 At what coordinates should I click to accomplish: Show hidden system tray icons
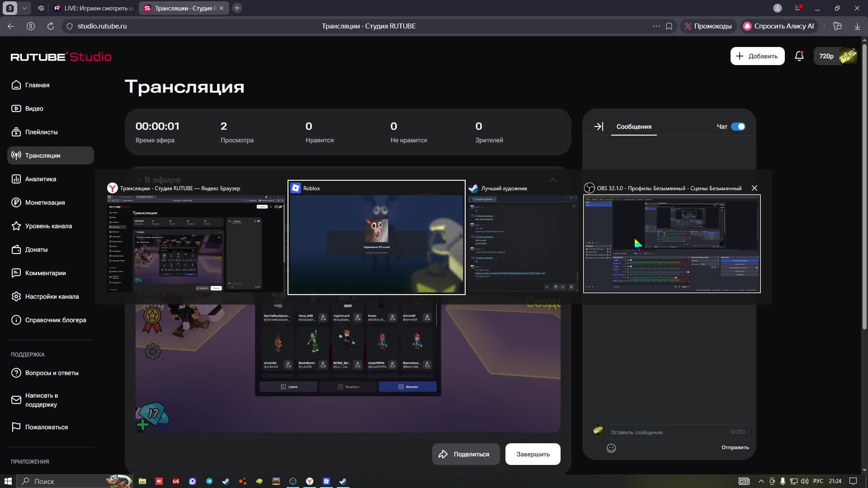tap(761, 481)
